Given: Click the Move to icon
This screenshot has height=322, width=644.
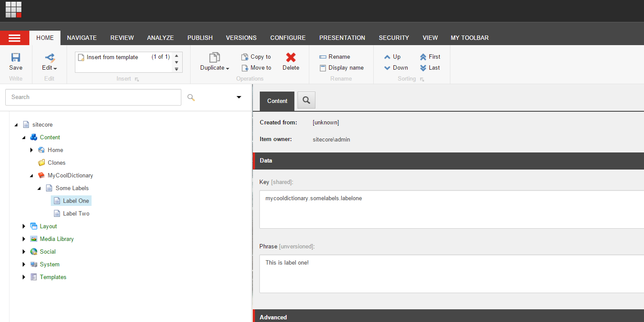Looking at the screenshot, I should [245, 68].
